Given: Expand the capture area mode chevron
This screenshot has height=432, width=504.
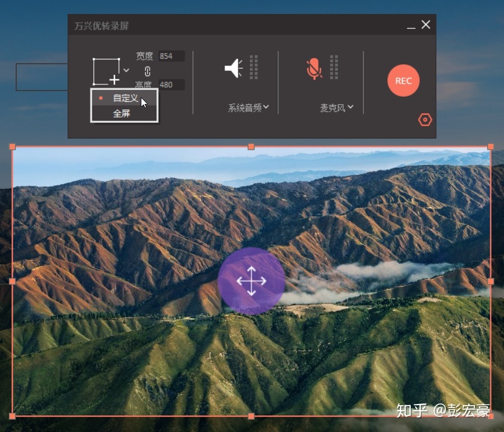Looking at the screenshot, I should point(126,70).
